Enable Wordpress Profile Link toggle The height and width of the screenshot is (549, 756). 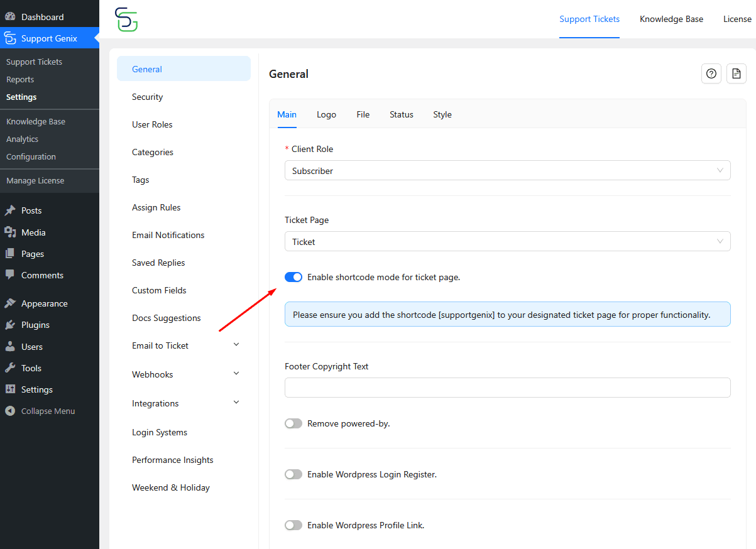(x=293, y=525)
